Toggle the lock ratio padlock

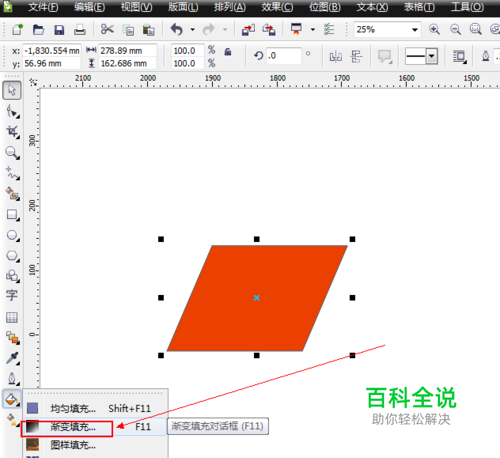point(228,52)
